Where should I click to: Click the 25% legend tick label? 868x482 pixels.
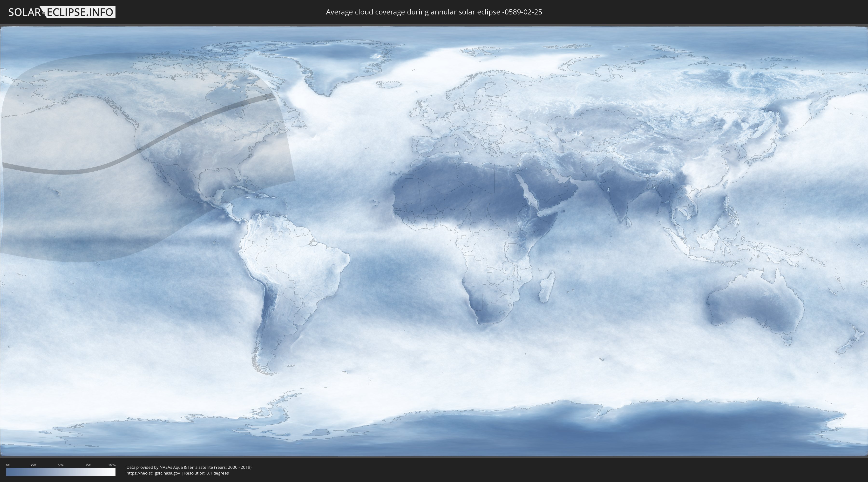pyautogui.click(x=33, y=465)
